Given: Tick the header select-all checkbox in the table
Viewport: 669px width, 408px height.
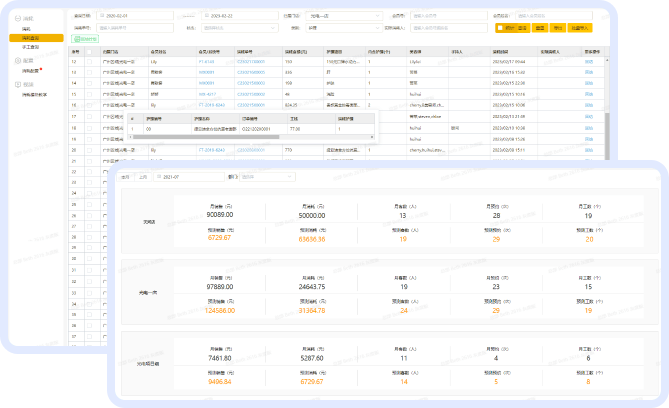Looking at the screenshot, I should [89, 52].
